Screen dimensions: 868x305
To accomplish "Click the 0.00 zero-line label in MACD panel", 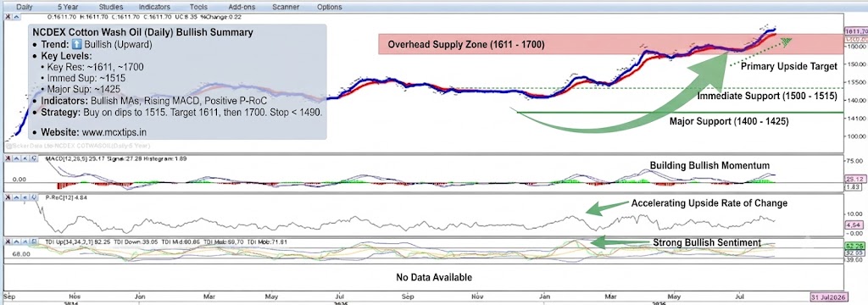I will coord(19,180).
